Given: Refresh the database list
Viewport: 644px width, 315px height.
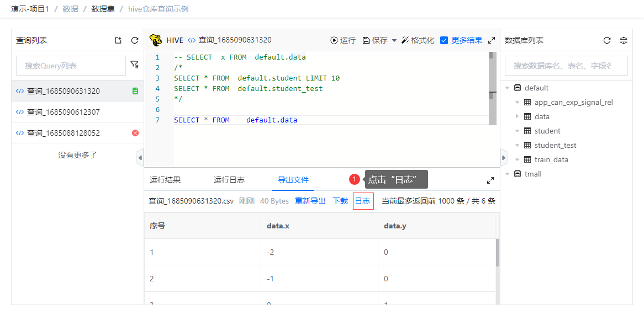Looking at the screenshot, I should (607, 40).
